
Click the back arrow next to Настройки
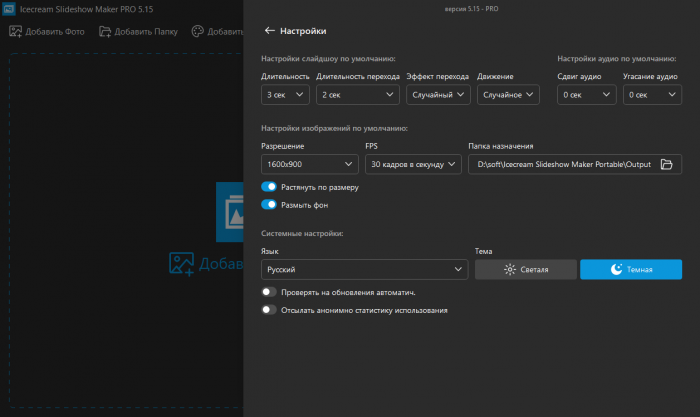(x=270, y=31)
